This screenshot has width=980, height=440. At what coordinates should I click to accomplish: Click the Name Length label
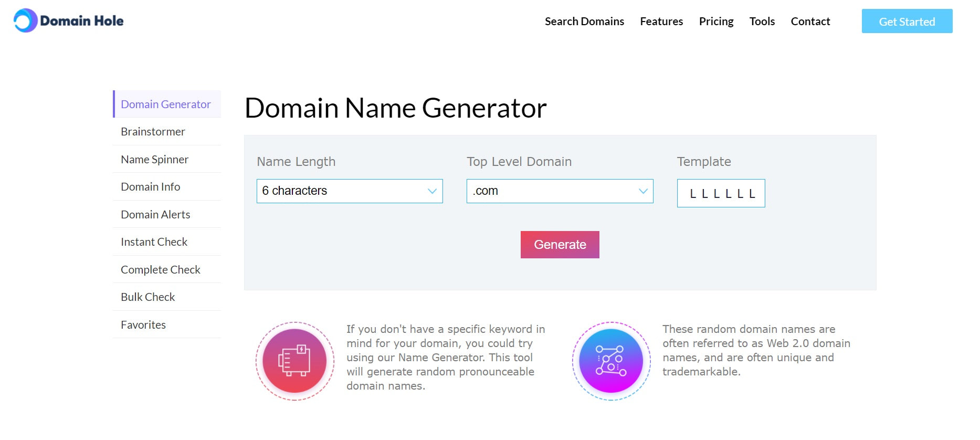296,162
